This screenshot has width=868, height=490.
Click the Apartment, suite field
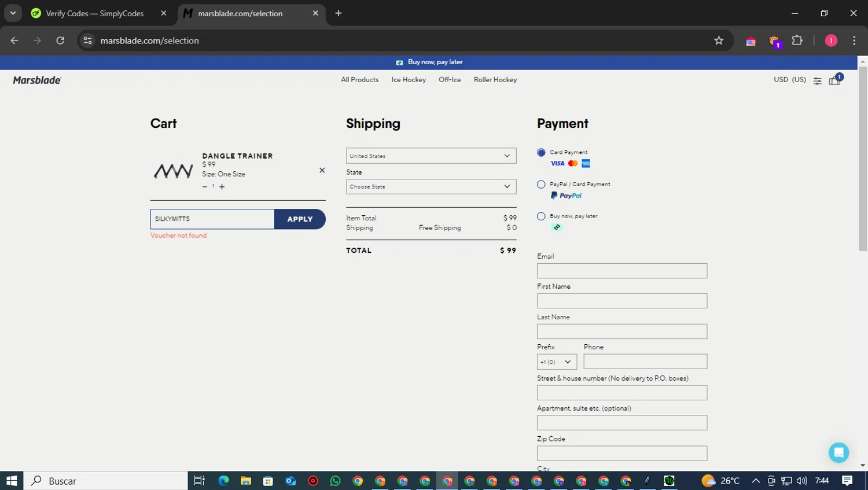point(622,423)
